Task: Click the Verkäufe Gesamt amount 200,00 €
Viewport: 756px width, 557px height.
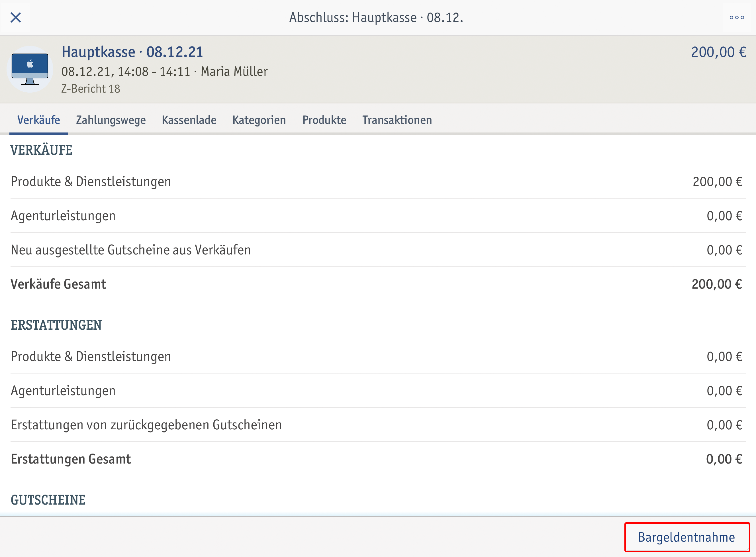Action: (717, 284)
